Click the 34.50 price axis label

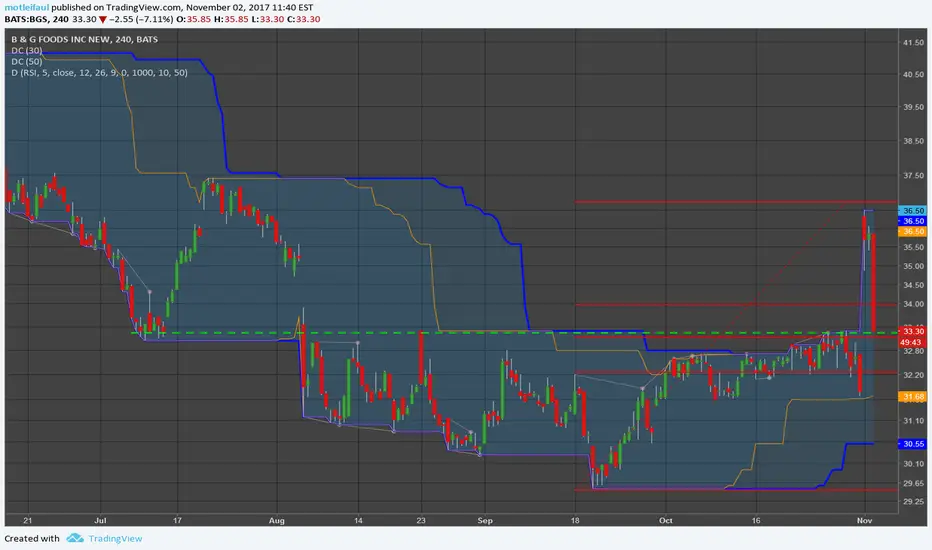click(914, 285)
